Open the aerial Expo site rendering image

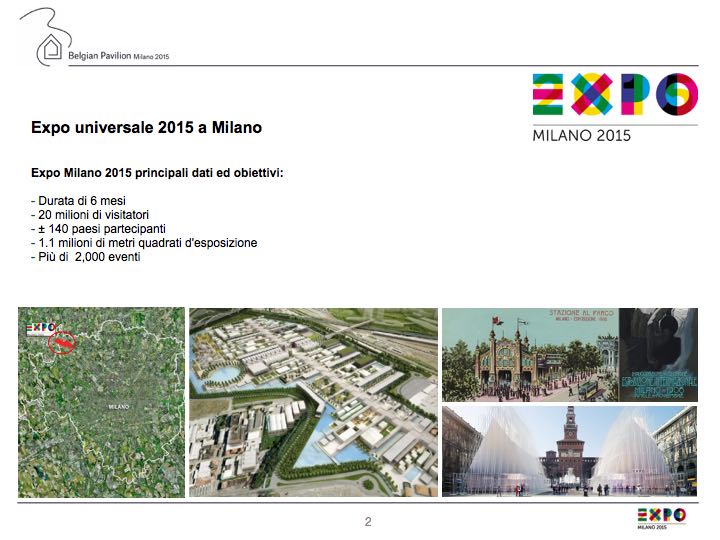313,402
